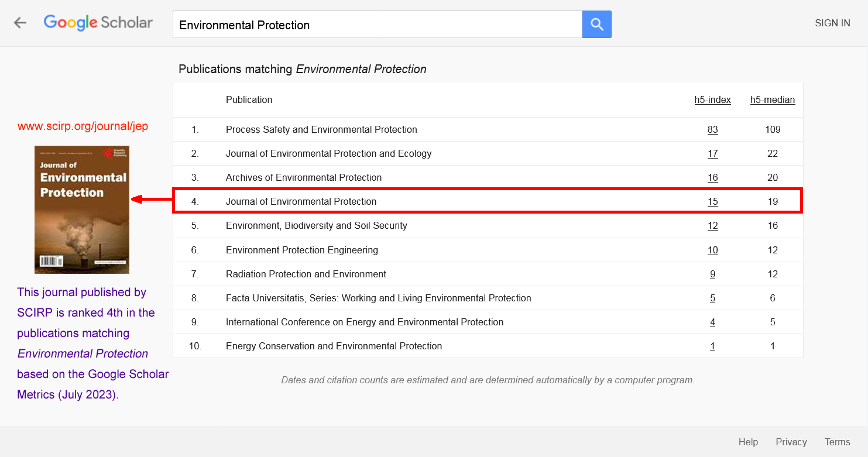Open the SIGN IN link

click(x=832, y=23)
